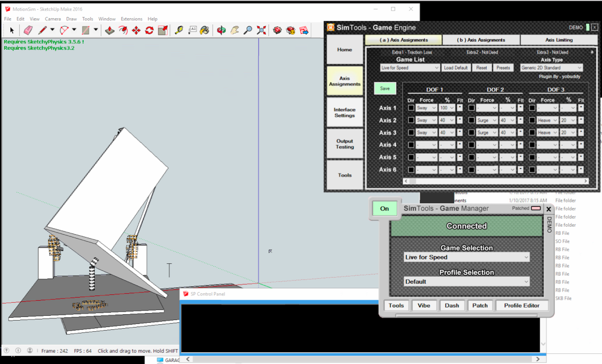This screenshot has width=602, height=364.
Task: Switch to (b) Axis Assignments tab
Action: coord(481,40)
